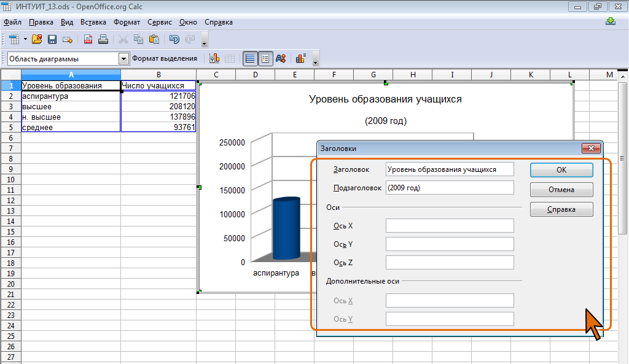Toggle horizontal grid lines
This screenshot has width=629, height=364.
click(x=250, y=58)
